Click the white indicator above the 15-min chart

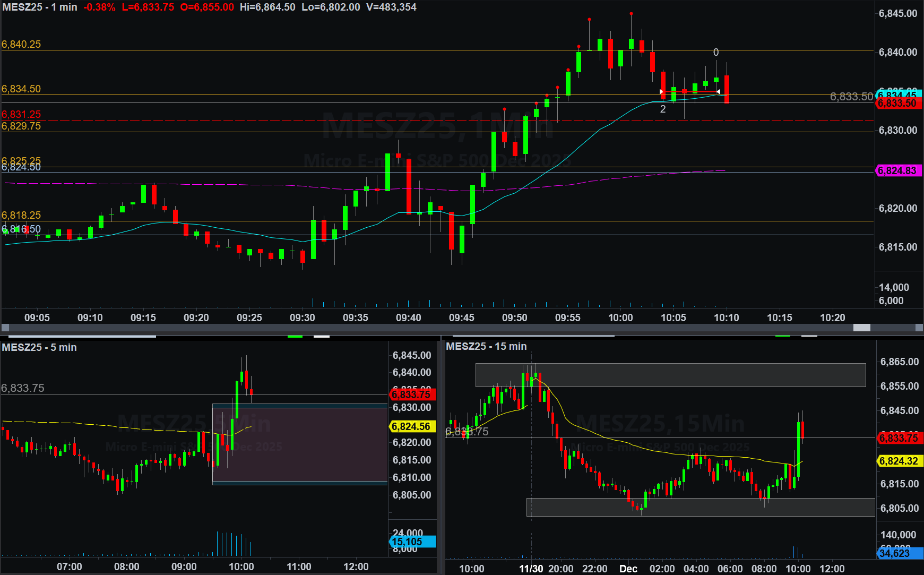pyautogui.click(x=809, y=336)
